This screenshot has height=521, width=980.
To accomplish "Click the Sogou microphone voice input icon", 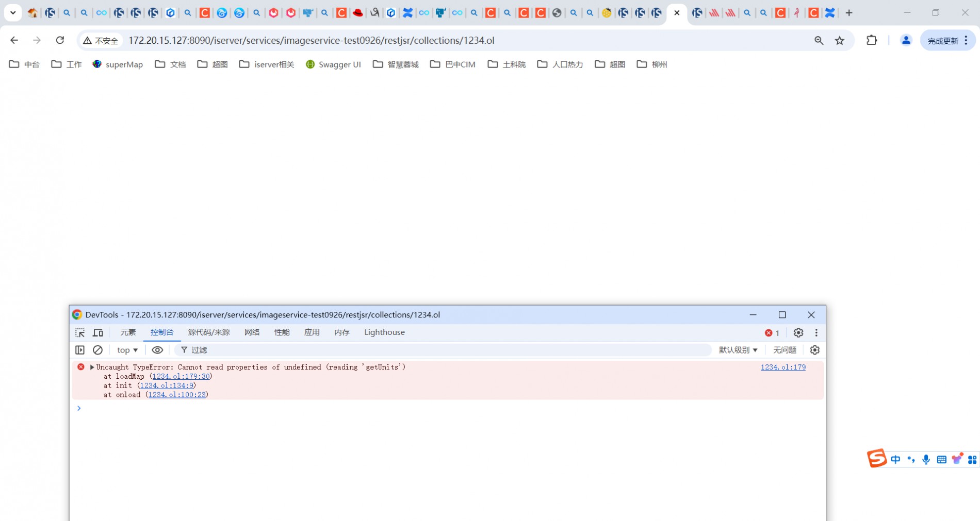I will click(926, 459).
